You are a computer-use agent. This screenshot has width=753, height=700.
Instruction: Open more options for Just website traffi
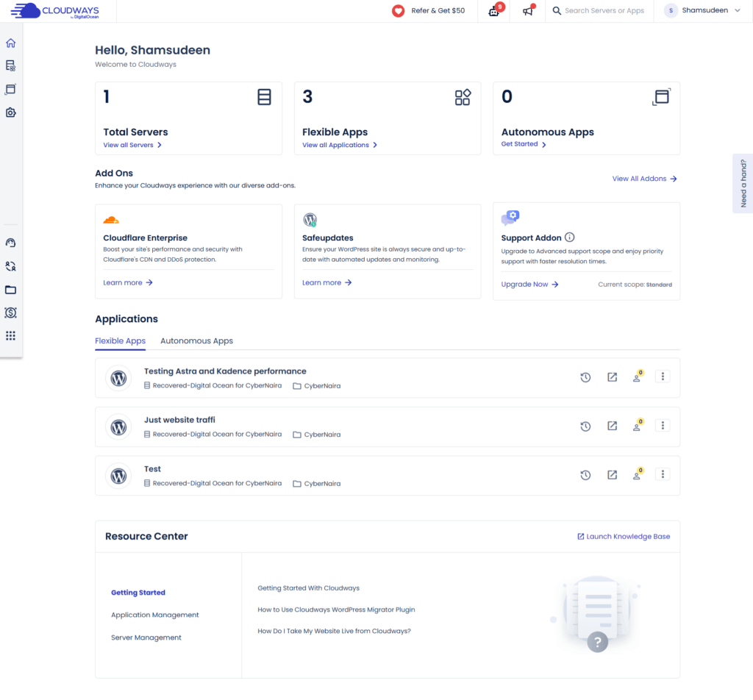663,426
